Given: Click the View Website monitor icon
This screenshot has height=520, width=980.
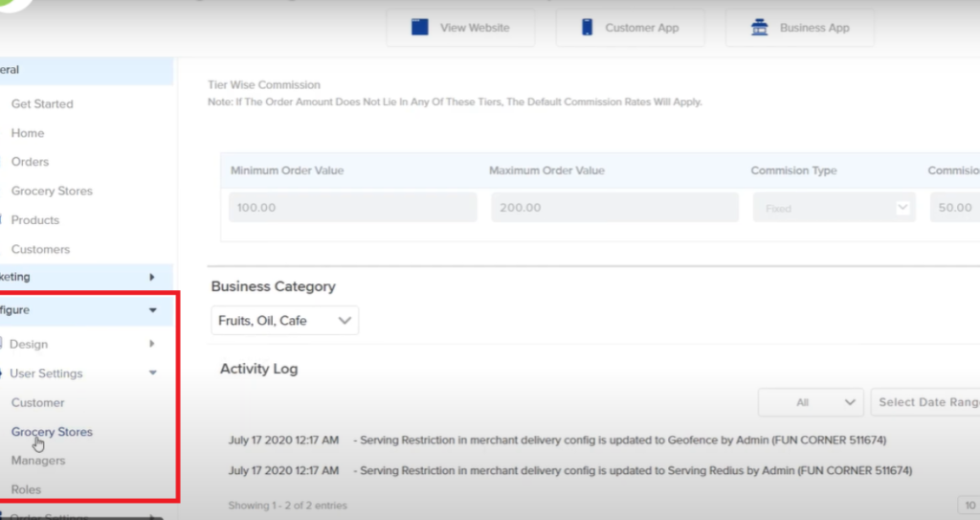Looking at the screenshot, I should point(420,27).
